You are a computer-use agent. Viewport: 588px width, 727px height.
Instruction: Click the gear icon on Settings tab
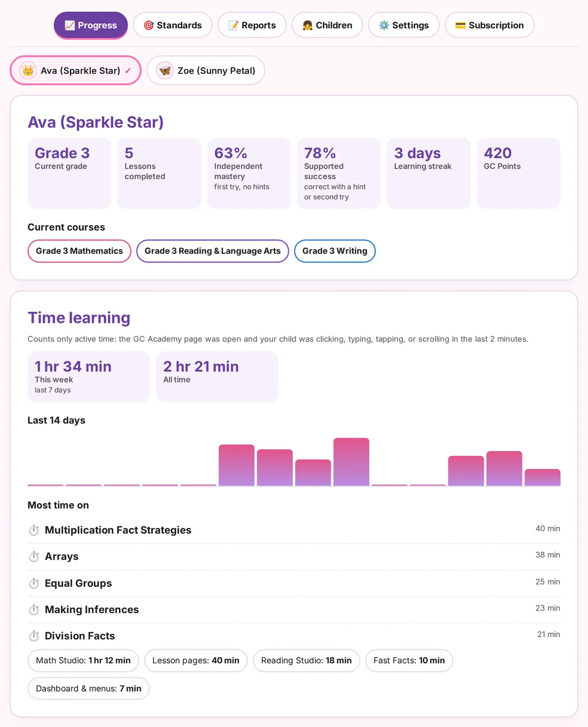point(384,25)
